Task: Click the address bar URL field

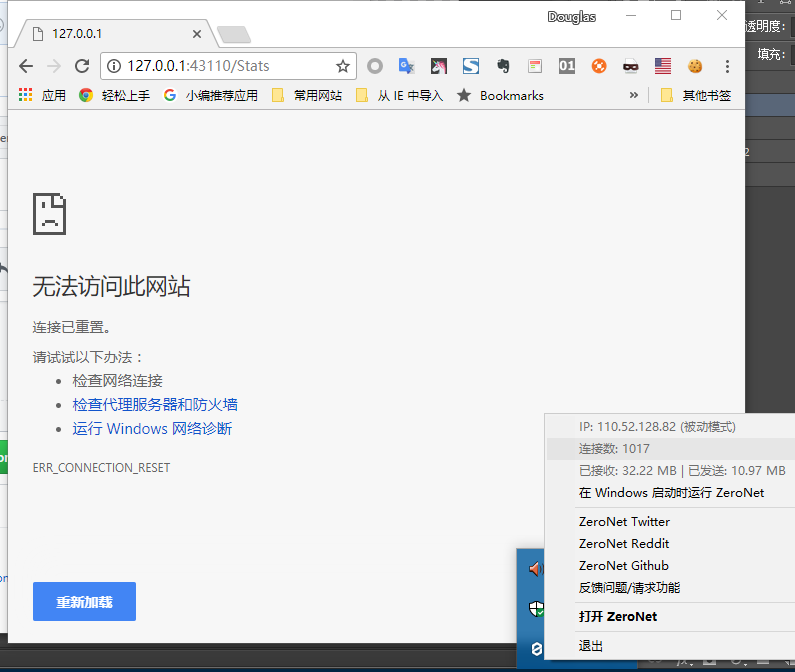Action: point(228,66)
